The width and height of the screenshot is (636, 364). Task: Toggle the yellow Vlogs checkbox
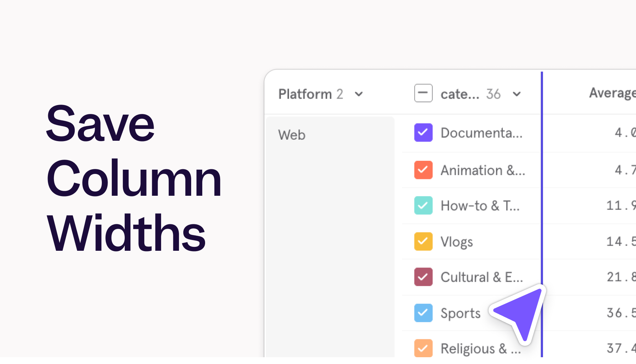423,241
